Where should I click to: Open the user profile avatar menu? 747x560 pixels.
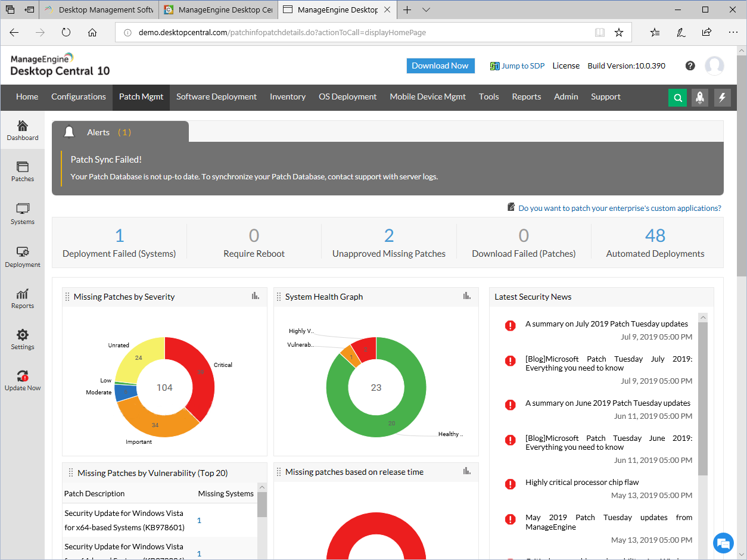714,66
